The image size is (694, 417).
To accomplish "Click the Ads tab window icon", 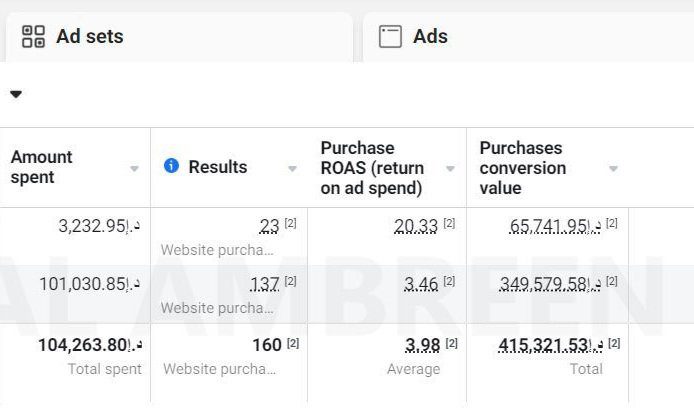I will coord(390,37).
